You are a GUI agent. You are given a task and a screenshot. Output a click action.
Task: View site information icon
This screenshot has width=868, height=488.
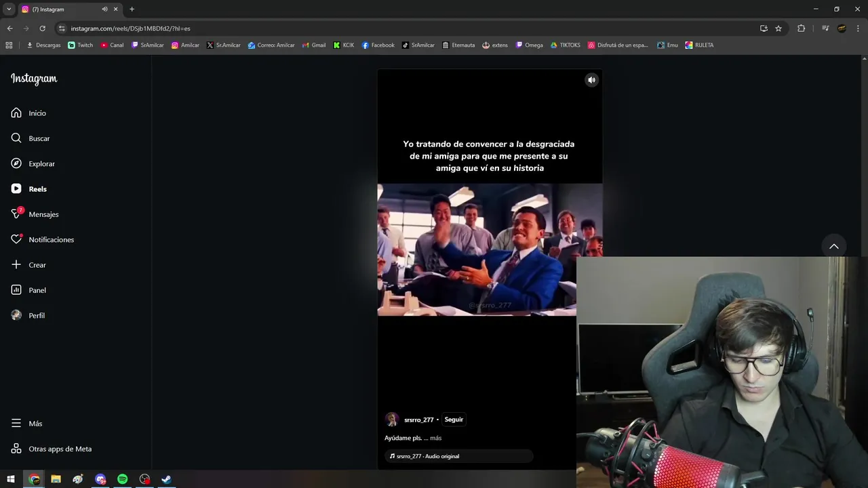pos(62,28)
